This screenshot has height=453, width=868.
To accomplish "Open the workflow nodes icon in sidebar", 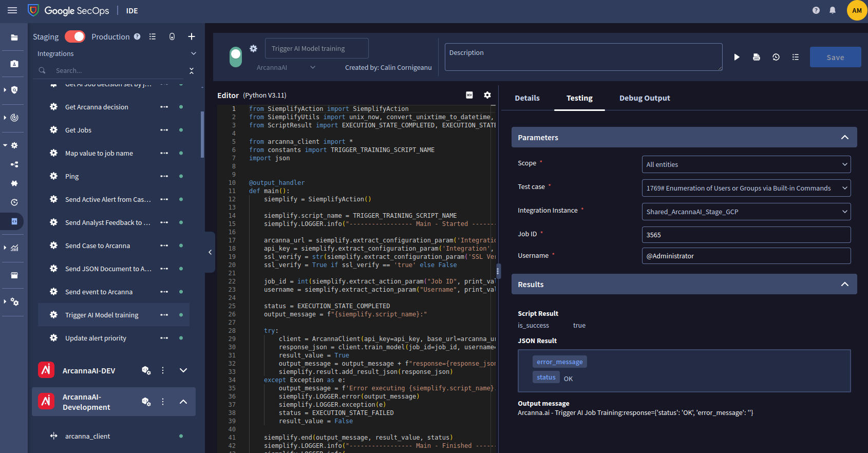I will tap(14, 164).
